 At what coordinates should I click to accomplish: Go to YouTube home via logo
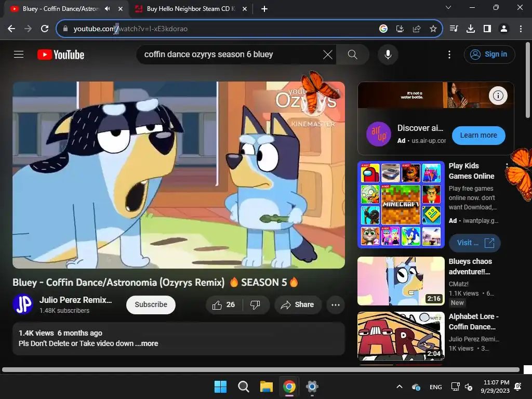pyautogui.click(x=61, y=55)
